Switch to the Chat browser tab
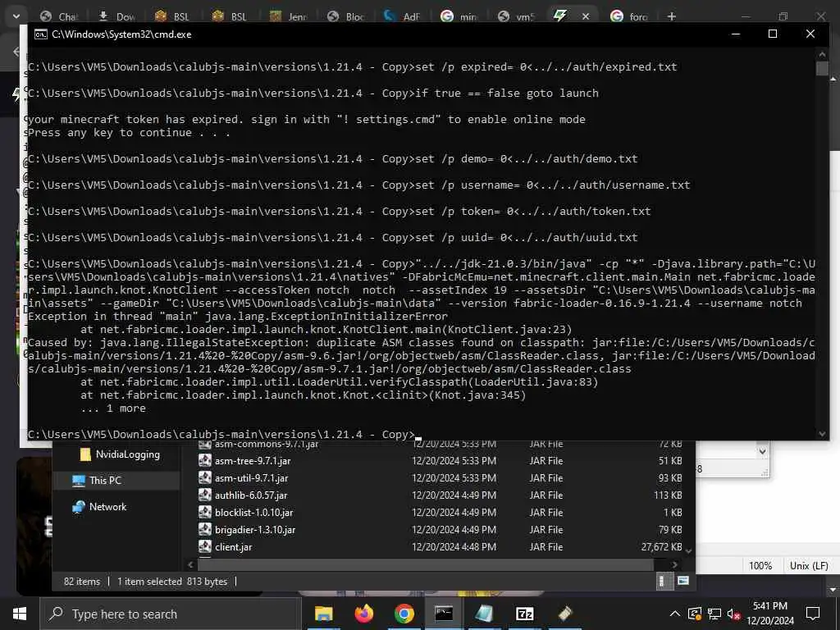This screenshot has height=630, width=840. [x=60, y=16]
